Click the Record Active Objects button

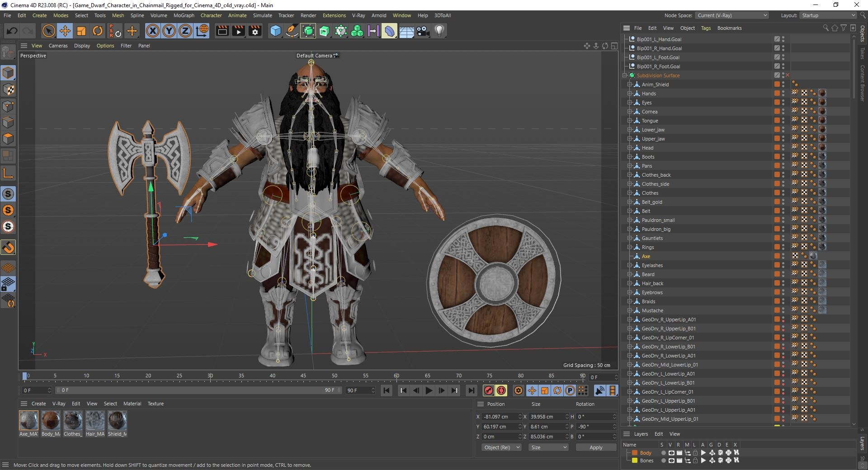tap(488, 390)
